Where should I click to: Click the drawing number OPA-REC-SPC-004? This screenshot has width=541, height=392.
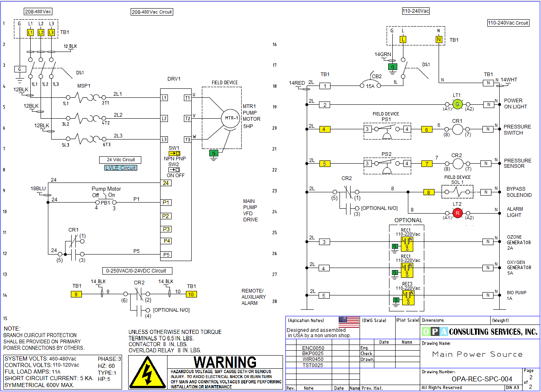(x=482, y=379)
